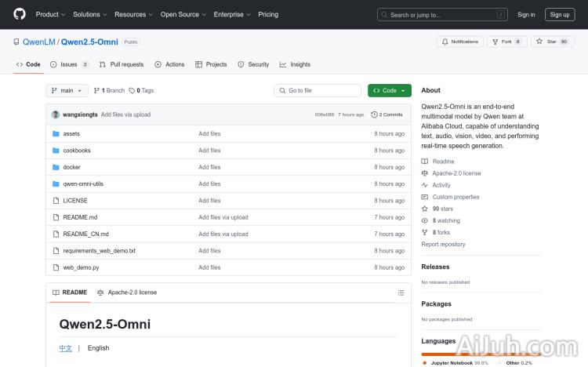Click the Go to file field
The image size is (588, 367).
(318, 90)
